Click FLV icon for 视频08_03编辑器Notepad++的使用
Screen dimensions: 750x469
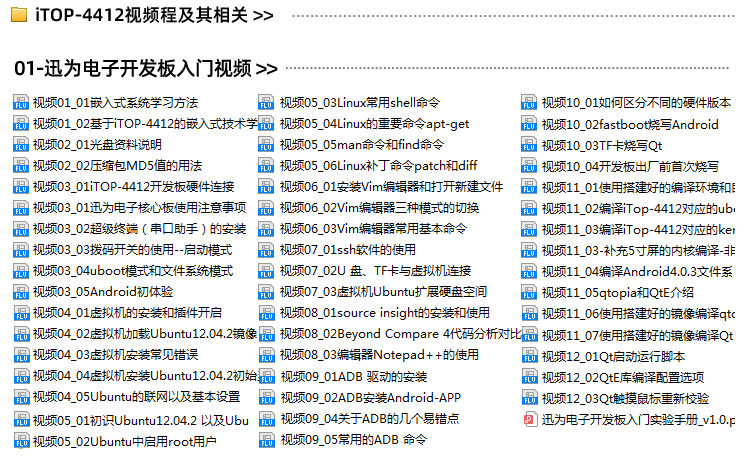click(266, 355)
